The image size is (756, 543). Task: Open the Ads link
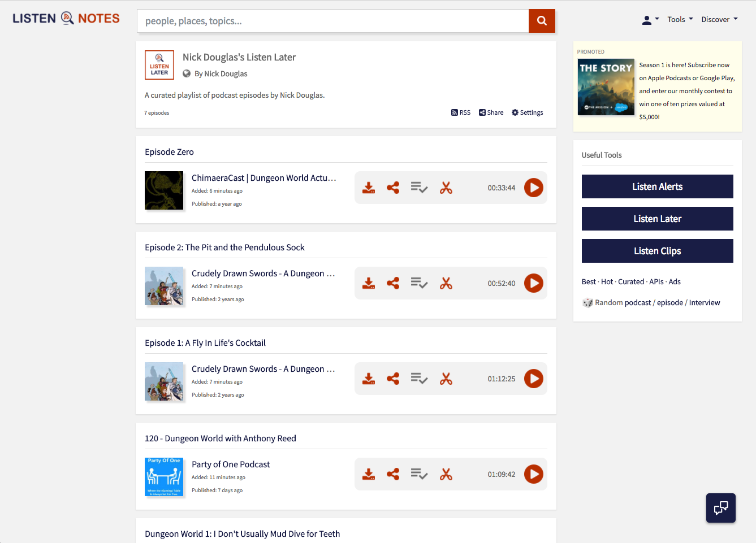click(675, 281)
